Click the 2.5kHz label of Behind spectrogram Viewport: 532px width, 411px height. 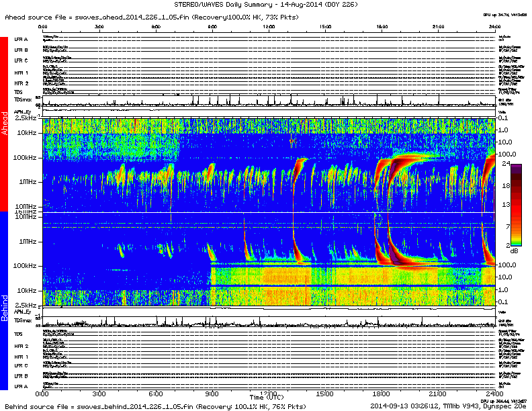pos(26,305)
